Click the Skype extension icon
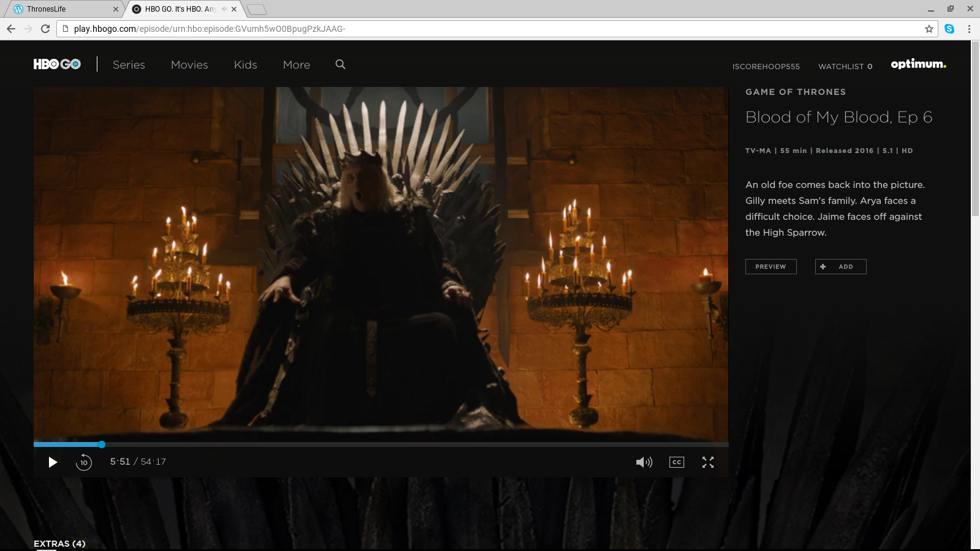Screen dimensions: 980x551 [x=949, y=29]
